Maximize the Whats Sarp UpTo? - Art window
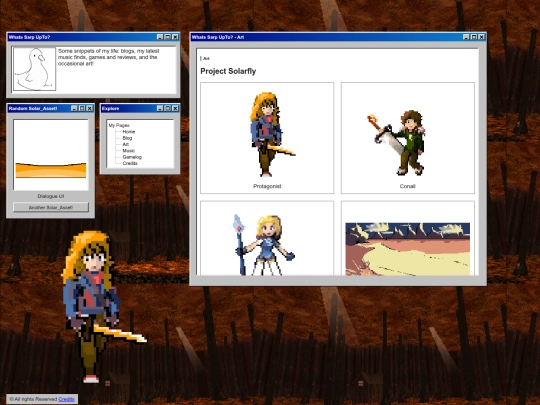The width and height of the screenshot is (540, 405). (474, 37)
